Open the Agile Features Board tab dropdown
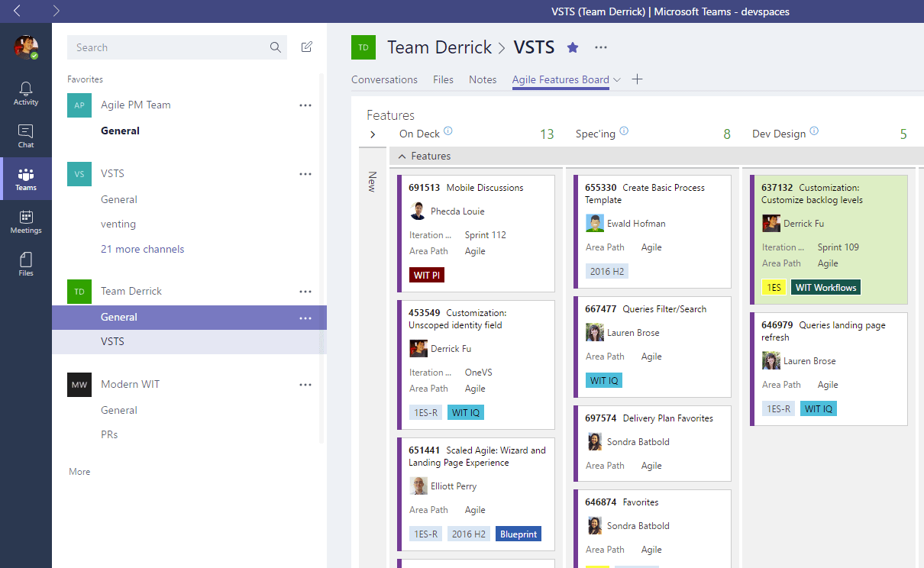Screen dimensions: 924x568 [x=617, y=80]
